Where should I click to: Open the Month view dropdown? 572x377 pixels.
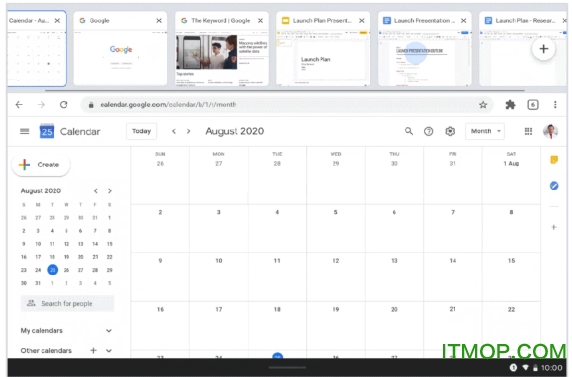485,131
